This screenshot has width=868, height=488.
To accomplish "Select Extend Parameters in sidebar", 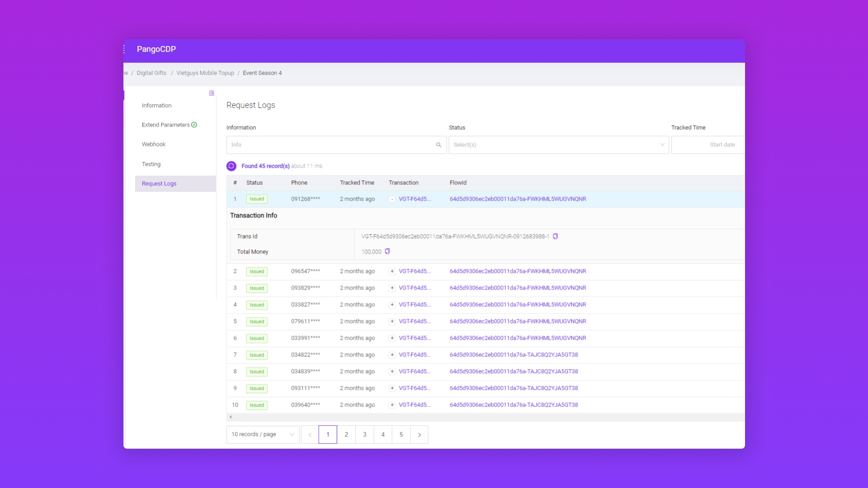I will [x=166, y=125].
